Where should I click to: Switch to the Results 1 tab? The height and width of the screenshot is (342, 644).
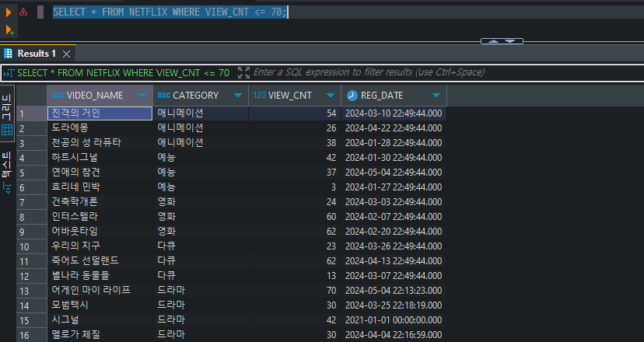click(37, 54)
